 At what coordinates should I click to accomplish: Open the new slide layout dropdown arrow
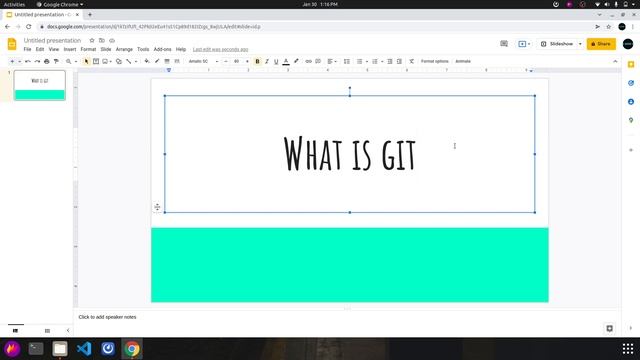click(19, 61)
